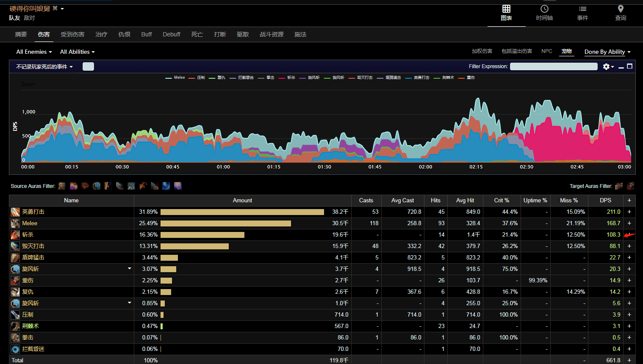The height and width of the screenshot is (364, 643).
Task: Click the Melee ability icon in table
Action: click(15, 223)
